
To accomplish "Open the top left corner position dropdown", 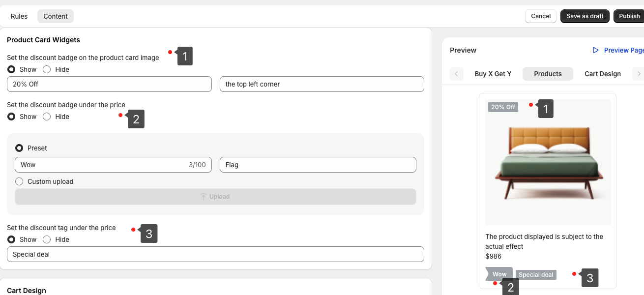I will pos(322,84).
